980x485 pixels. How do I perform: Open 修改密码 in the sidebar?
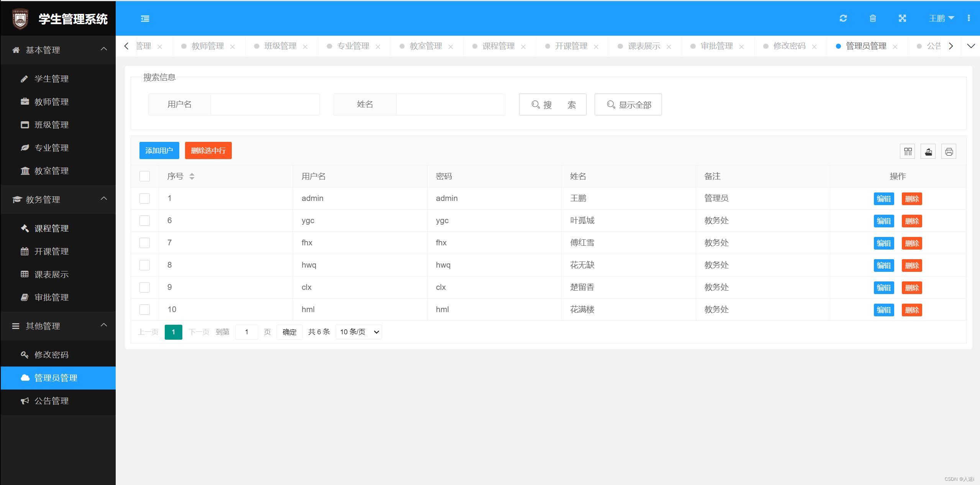(58, 355)
